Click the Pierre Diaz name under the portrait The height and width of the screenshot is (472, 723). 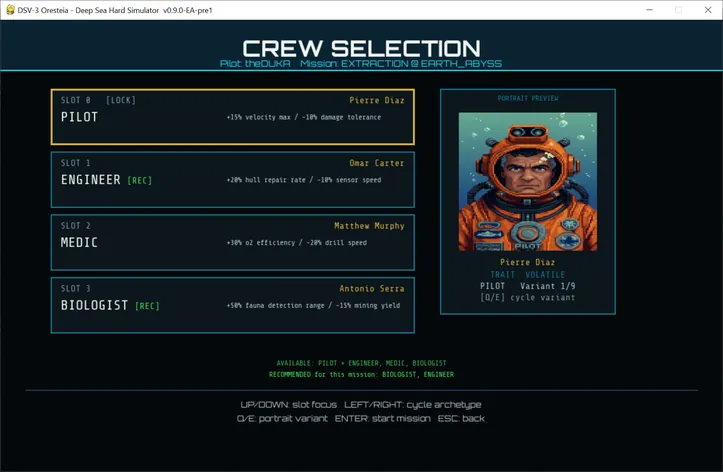(x=527, y=262)
